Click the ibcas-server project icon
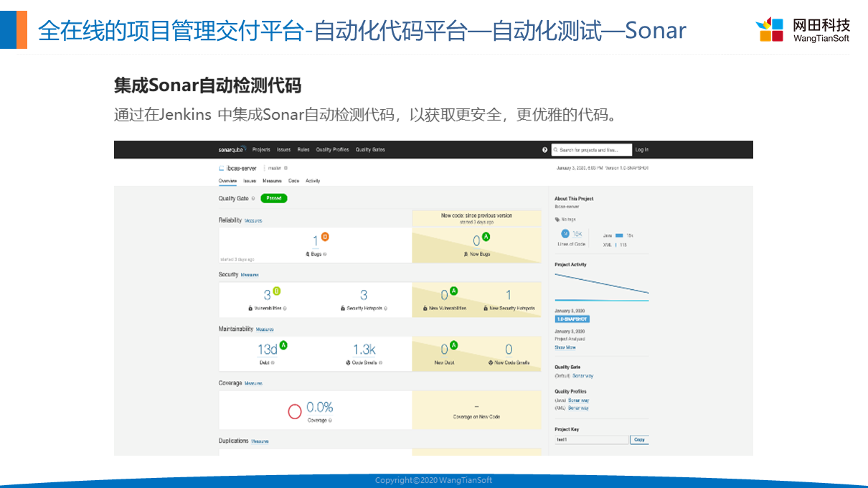Viewport: 868px width, 488px height. coord(222,168)
